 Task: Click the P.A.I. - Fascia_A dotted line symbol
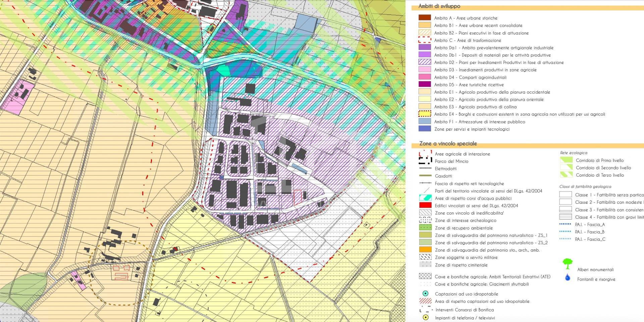click(566, 224)
